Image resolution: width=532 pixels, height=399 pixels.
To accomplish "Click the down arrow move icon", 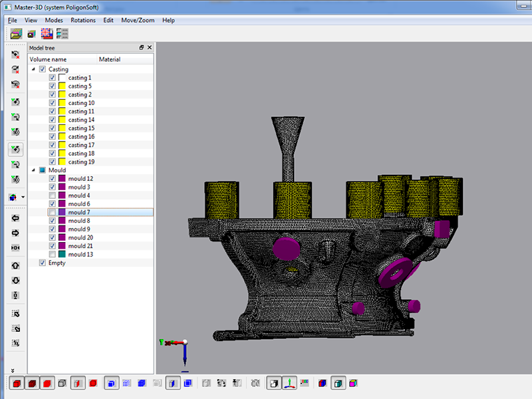I will click(15, 280).
